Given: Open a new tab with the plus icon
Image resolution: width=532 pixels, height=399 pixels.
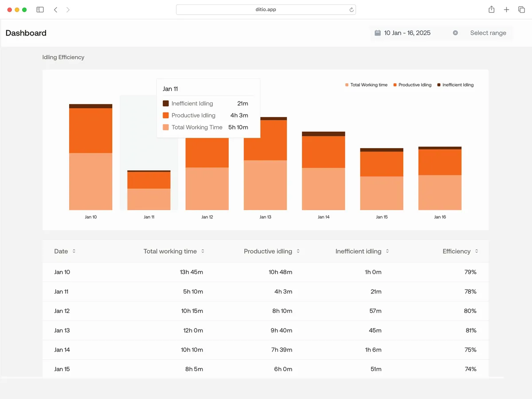Looking at the screenshot, I should (506, 9).
